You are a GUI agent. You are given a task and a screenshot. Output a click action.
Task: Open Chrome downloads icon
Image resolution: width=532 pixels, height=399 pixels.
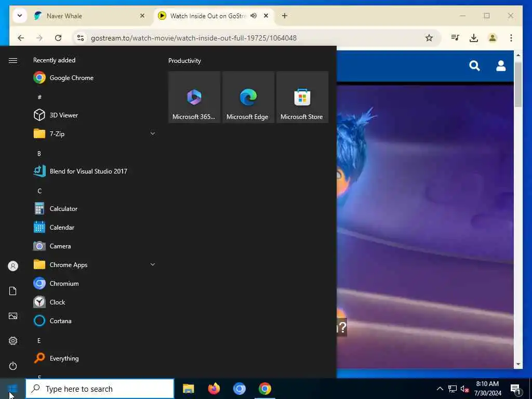click(x=474, y=37)
